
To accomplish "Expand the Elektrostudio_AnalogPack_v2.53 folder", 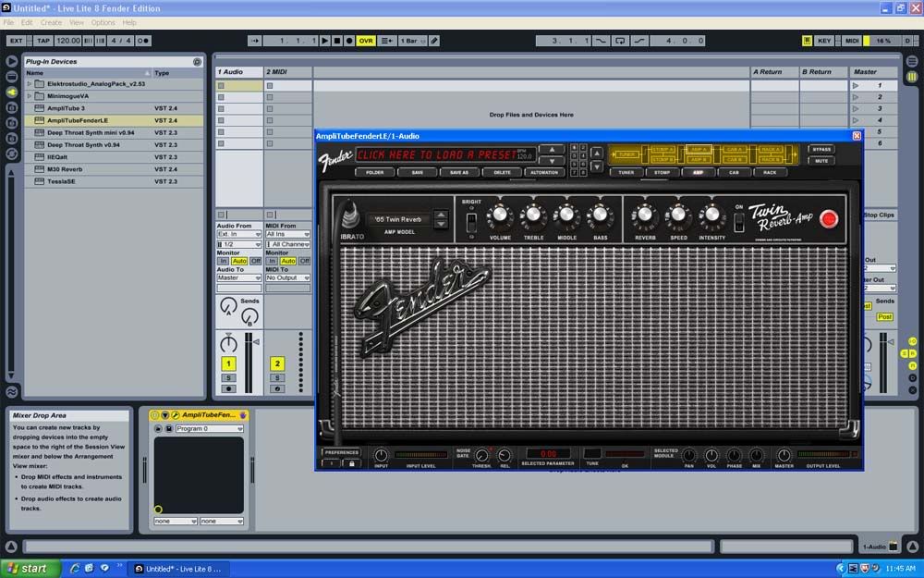I will point(30,84).
